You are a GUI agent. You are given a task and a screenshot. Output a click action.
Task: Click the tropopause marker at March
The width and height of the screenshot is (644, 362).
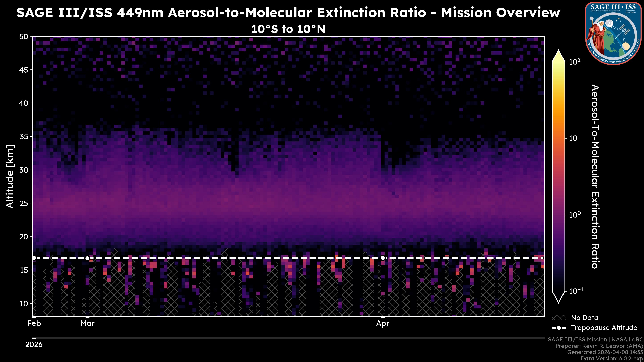tap(87, 258)
